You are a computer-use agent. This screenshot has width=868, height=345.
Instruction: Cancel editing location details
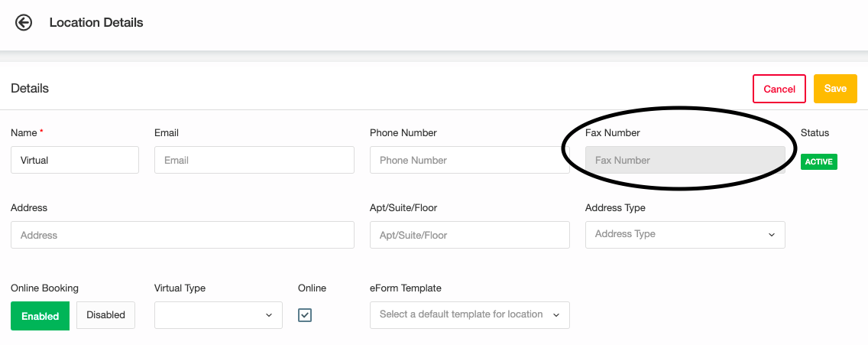[779, 89]
